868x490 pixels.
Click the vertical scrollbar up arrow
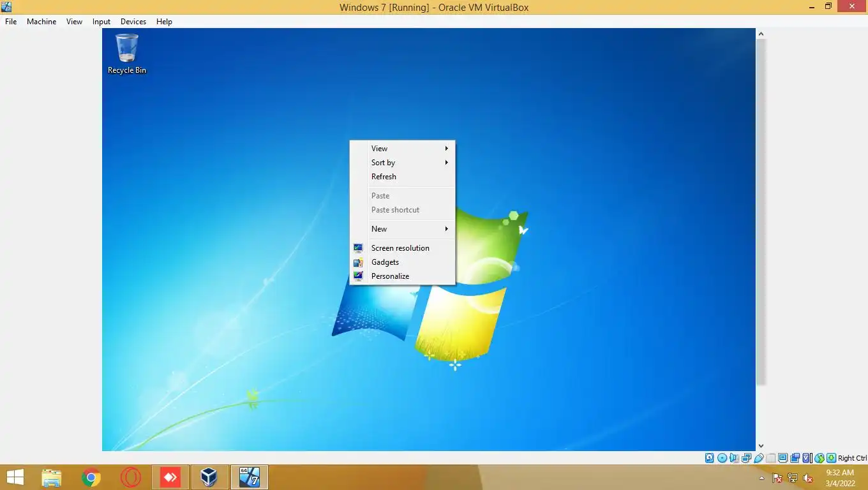click(x=761, y=33)
